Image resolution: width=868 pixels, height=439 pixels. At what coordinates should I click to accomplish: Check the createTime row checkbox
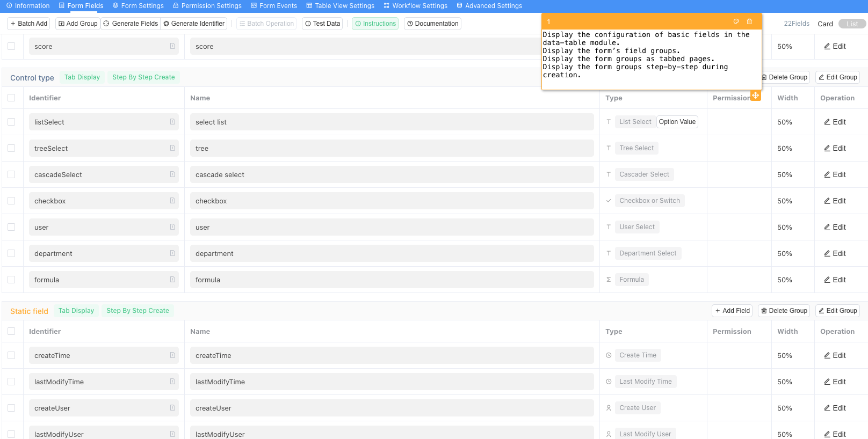point(11,355)
